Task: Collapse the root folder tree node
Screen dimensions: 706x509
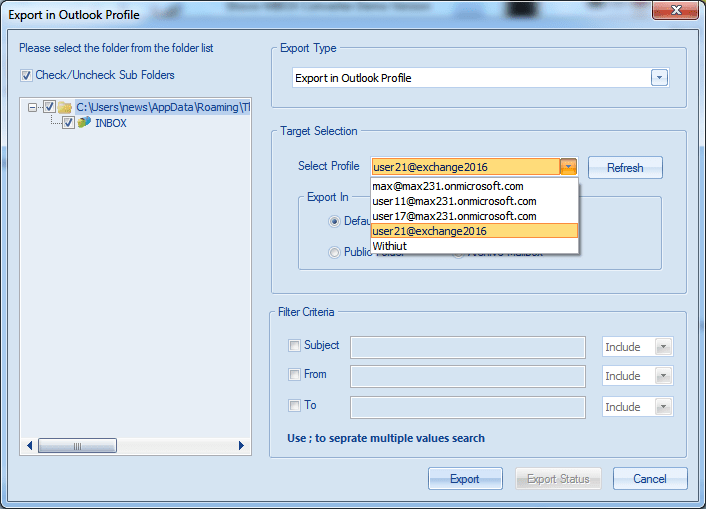Action: pos(33,107)
